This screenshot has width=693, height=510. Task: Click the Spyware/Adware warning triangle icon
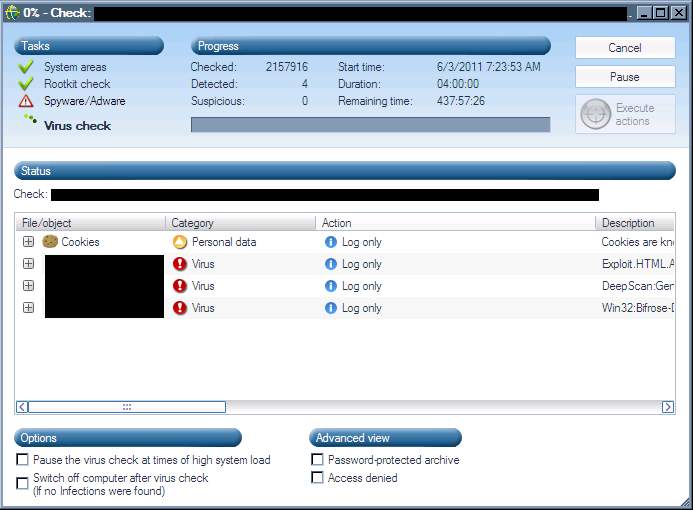[26, 101]
